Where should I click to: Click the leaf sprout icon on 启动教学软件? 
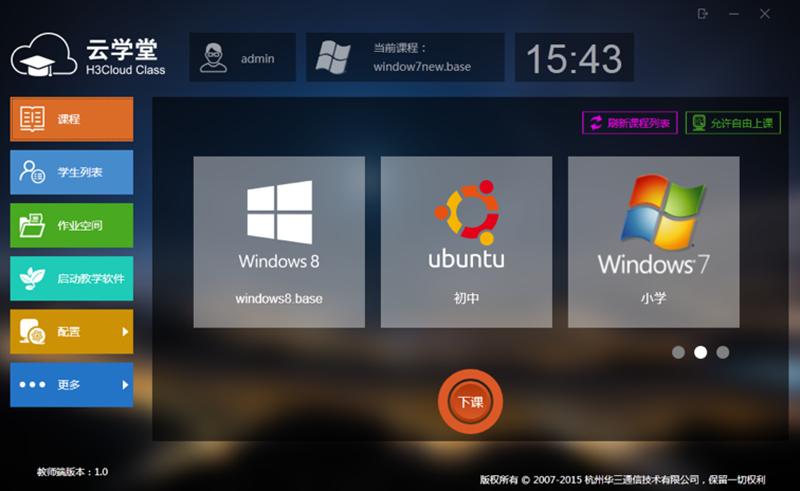[32, 278]
